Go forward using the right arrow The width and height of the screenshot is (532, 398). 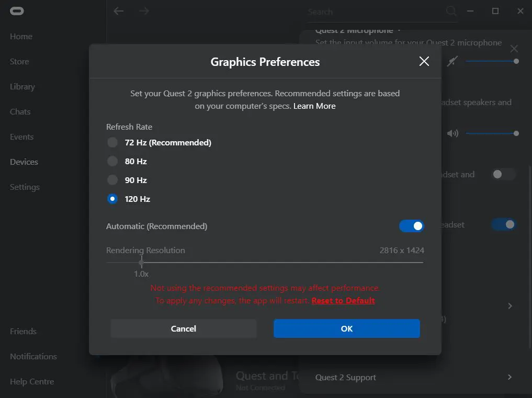pos(144,11)
